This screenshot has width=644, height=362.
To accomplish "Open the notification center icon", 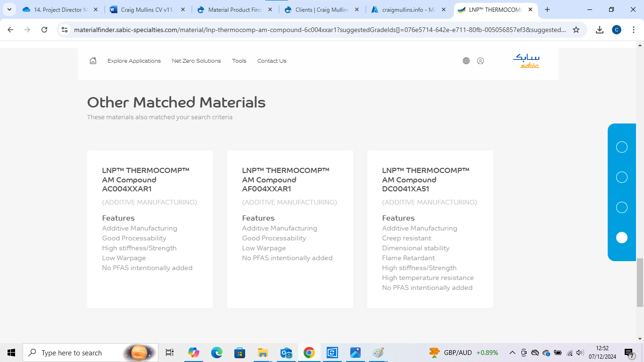I will tap(629, 353).
